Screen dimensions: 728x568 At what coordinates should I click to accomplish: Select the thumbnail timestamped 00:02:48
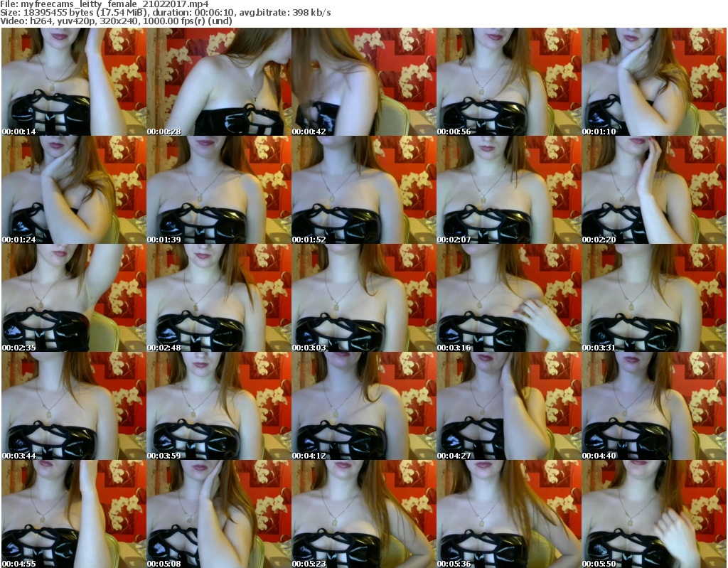click(219, 298)
